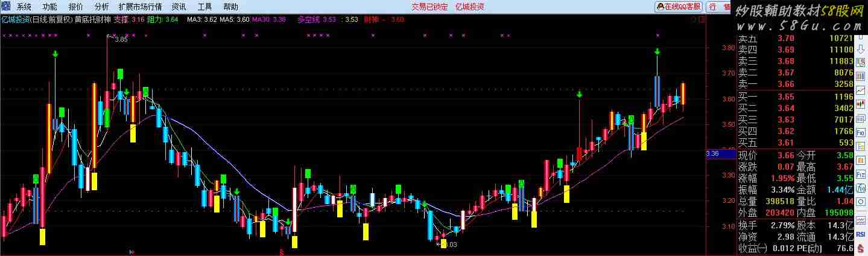Open the 扩展市场行情 menu
868x256 pixels.
140,7
